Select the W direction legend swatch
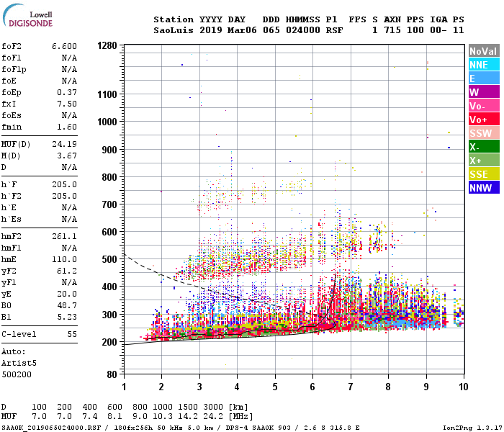 [484, 92]
